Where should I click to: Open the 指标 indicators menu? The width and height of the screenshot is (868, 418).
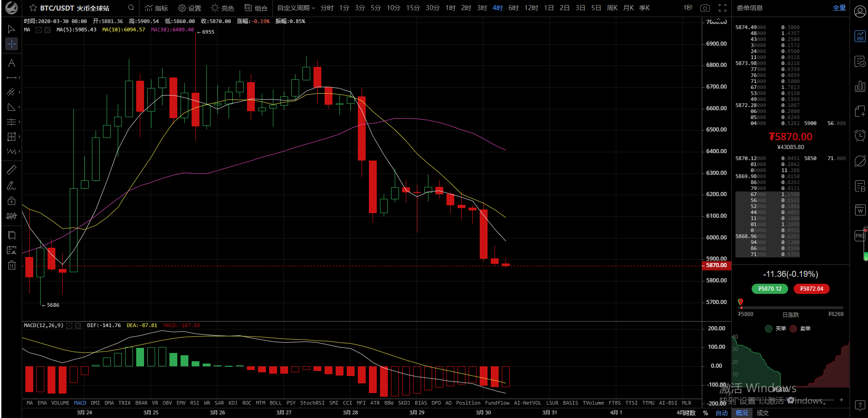click(x=157, y=8)
